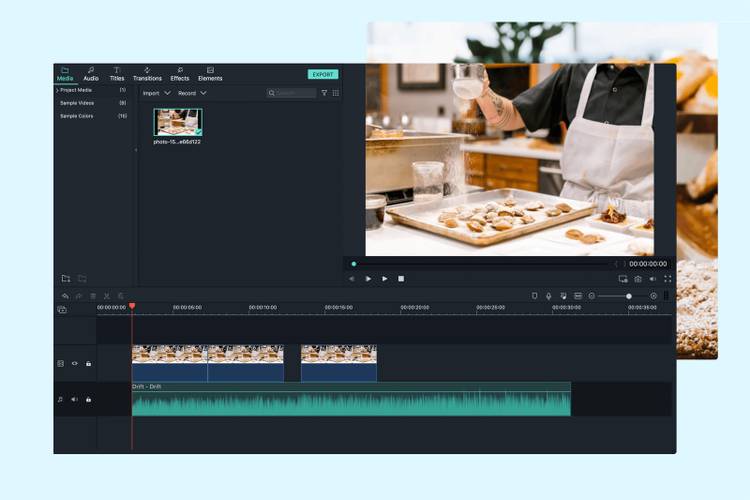Viewport: 750px width, 500px height.
Task: Click the in-point bracket near timecode
Action: (x=616, y=264)
